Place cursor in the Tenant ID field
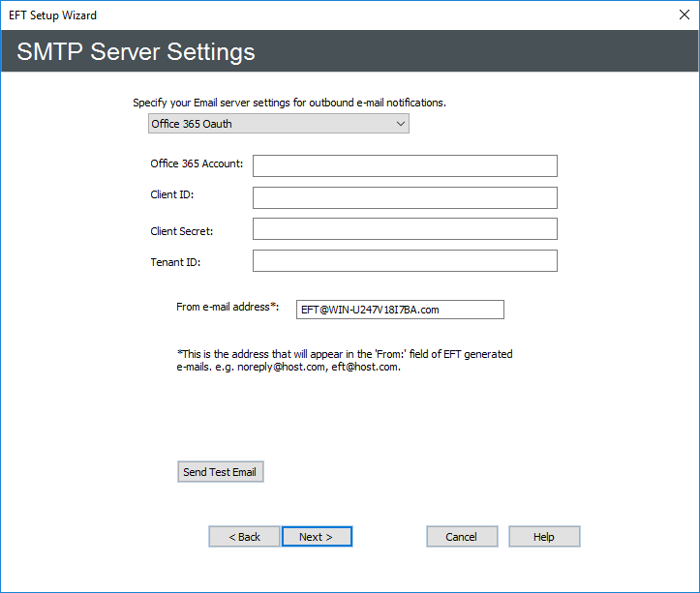This screenshot has height=593, width=700. [405, 261]
